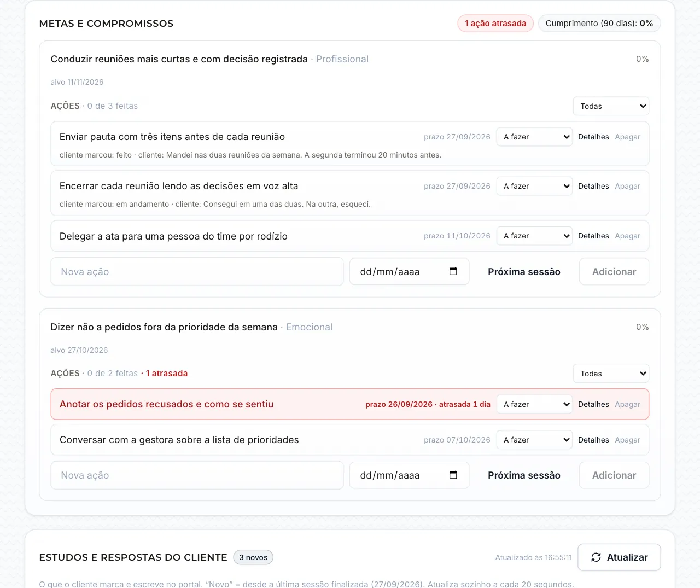700x588 pixels.
Task: Click the 'alvo 11/11/2026' target date
Action: click(77, 82)
